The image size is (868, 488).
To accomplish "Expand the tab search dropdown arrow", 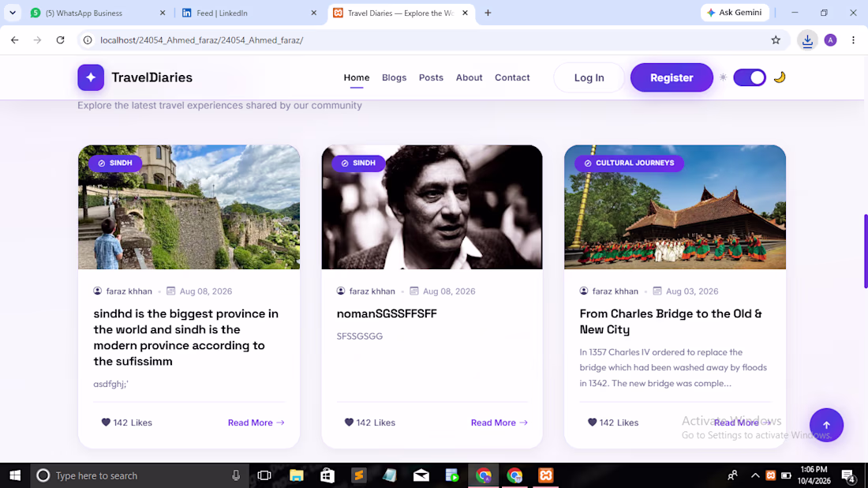I will [12, 13].
